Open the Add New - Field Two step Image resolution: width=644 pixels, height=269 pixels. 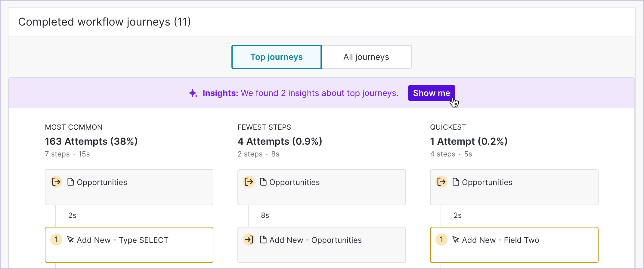(514, 245)
